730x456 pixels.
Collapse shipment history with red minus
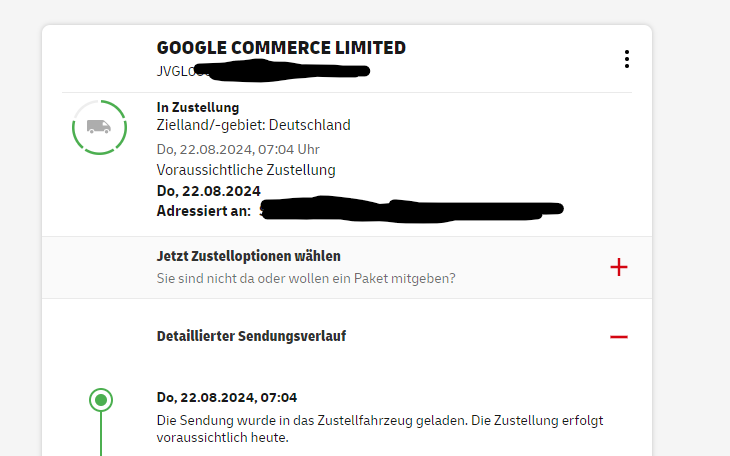(619, 337)
